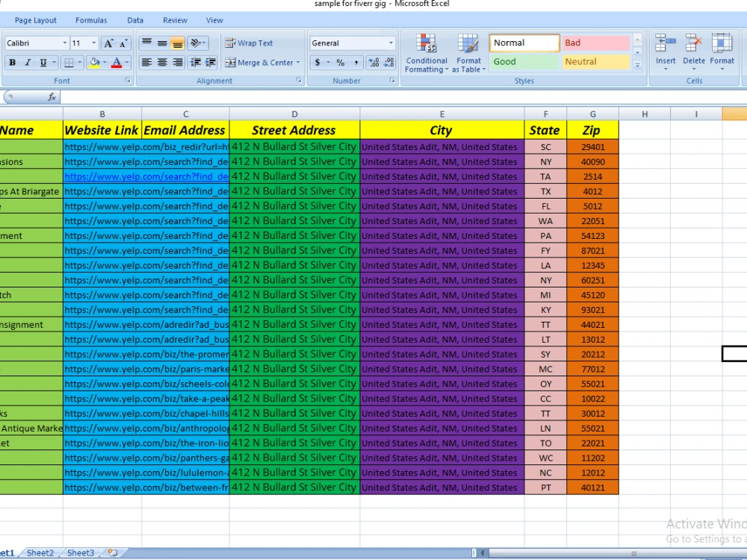Switch to Review tab
The height and width of the screenshot is (560, 747).
175,20
